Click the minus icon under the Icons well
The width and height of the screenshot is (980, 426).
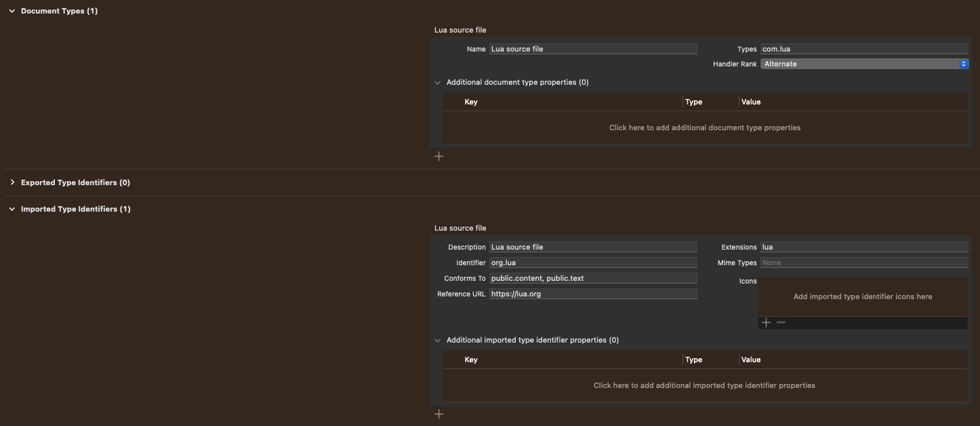(x=781, y=322)
